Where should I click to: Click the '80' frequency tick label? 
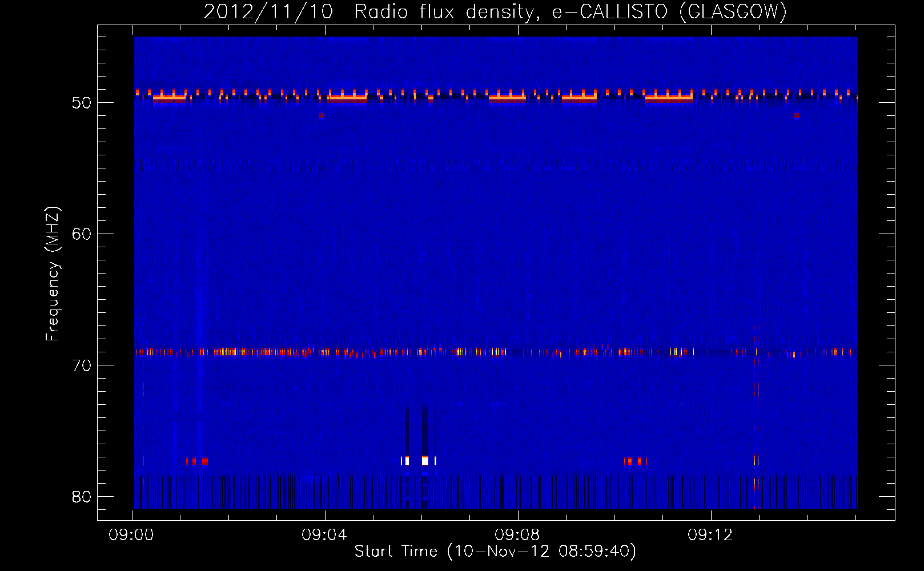(82, 497)
